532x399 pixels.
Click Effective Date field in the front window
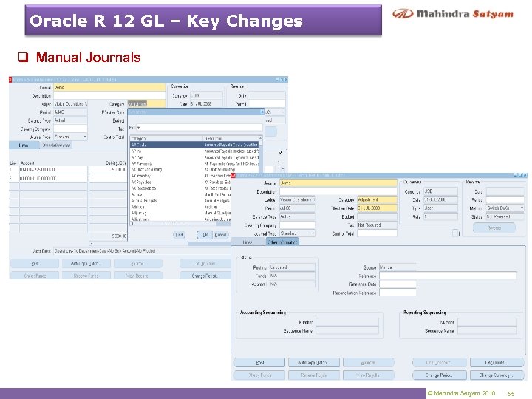pos(378,208)
